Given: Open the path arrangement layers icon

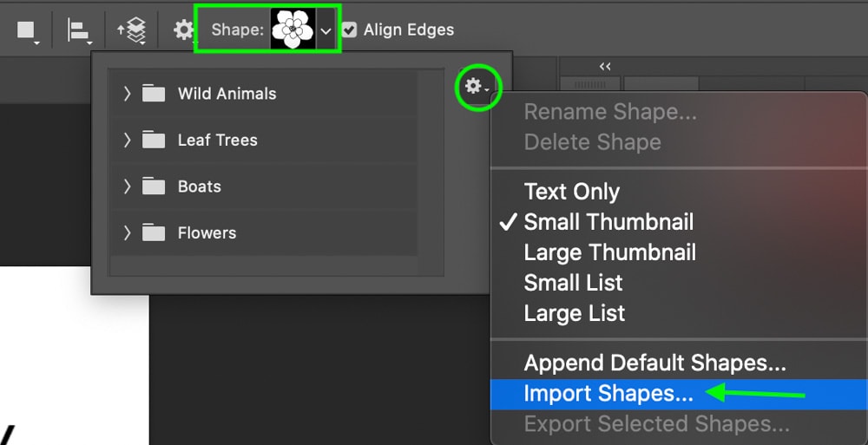Looking at the screenshot, I should [x=132, y=30].
